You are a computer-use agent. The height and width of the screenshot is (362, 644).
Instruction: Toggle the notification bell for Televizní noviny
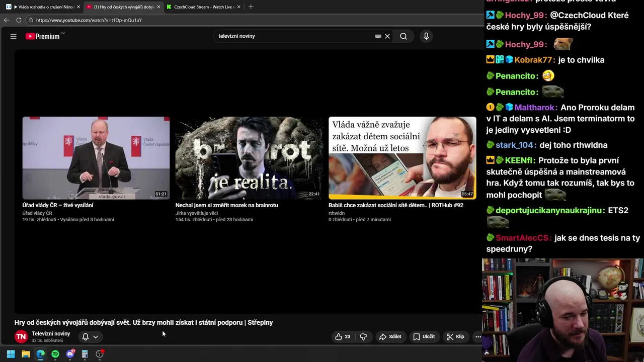[86, 337]
